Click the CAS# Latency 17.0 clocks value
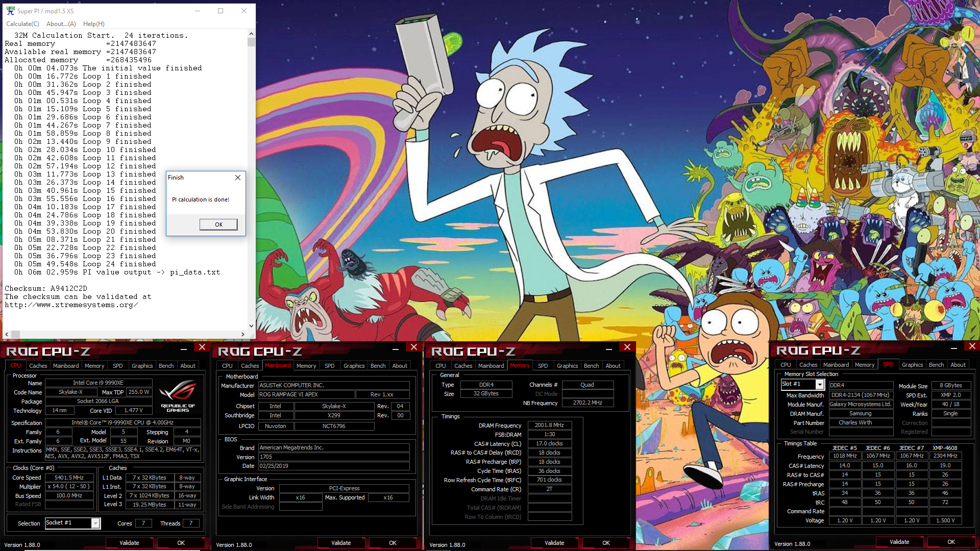The image size is (980, 551). pos(549,443)
